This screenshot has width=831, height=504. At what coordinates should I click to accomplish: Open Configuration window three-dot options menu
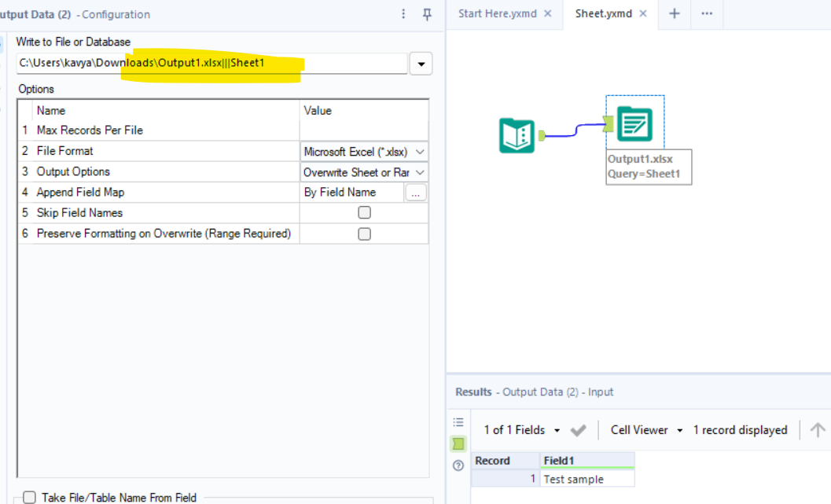click(x=404, y=14)
